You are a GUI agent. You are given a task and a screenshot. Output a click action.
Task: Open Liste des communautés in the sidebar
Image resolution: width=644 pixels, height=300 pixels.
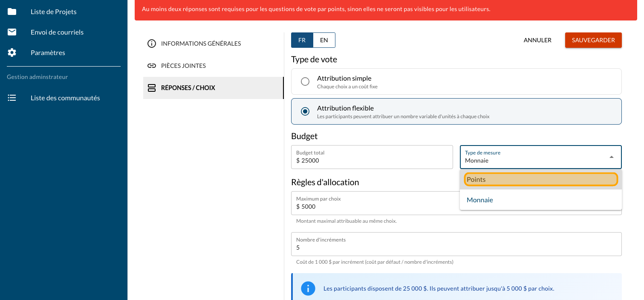coord(65,98)
